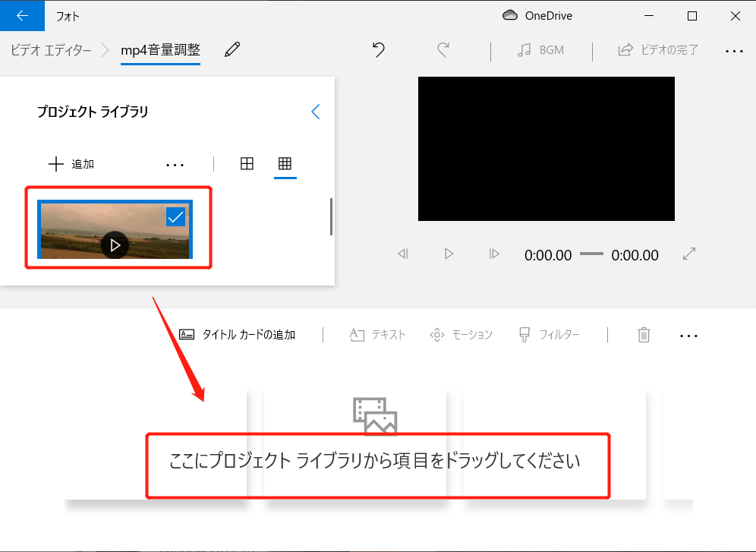756x552 pixels.
Task: Collapse the プロジェクト ライブラリ panel
Action: [316, 112]
